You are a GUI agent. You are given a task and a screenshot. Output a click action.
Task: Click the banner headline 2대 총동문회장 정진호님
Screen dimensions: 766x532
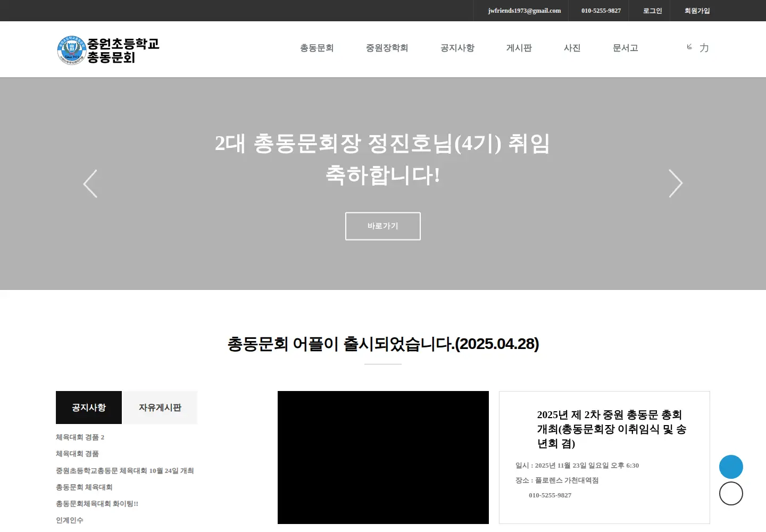[x=383, y=159]
